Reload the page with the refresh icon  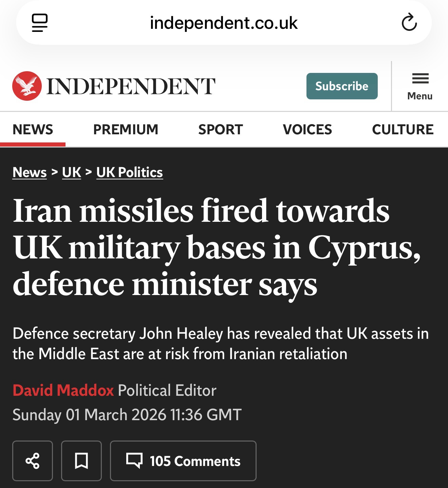pyautogui.click(x=409, y=23)
